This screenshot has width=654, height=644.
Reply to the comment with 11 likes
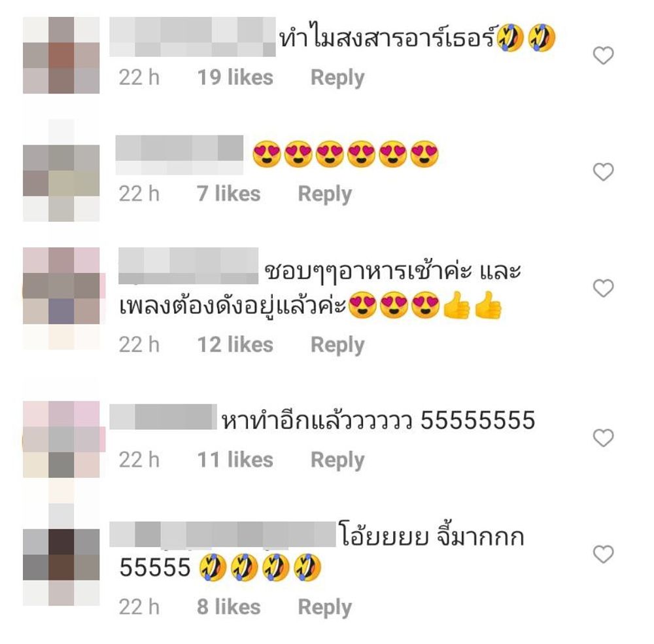click(337, 460)
